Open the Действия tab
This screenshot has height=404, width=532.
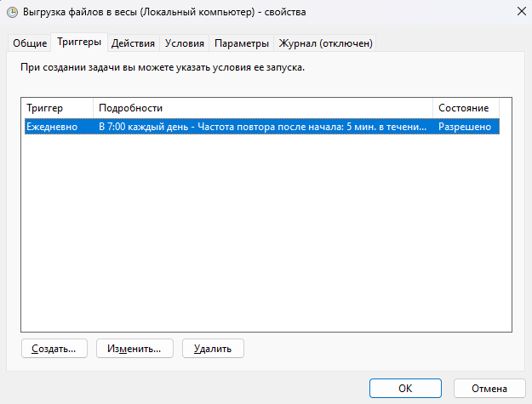133,43
